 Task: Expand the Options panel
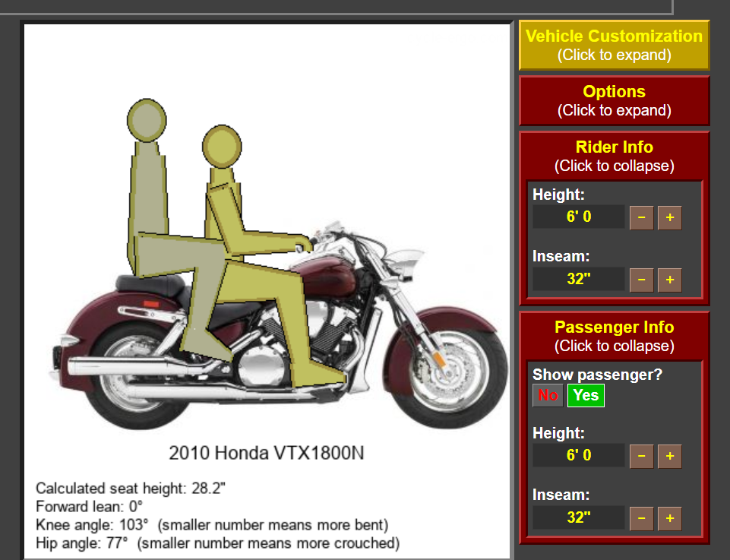pyautogui.click(x=614, y=100)
